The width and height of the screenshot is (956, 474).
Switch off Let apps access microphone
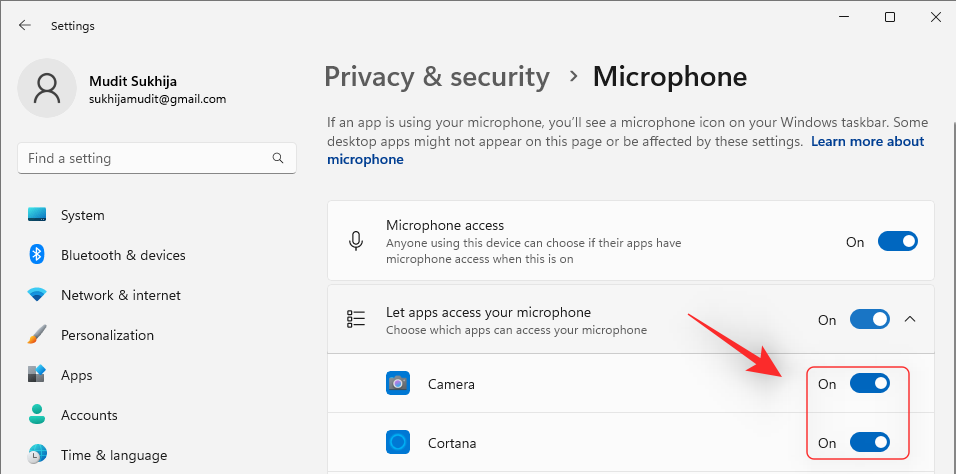click(x=869, y=320)
